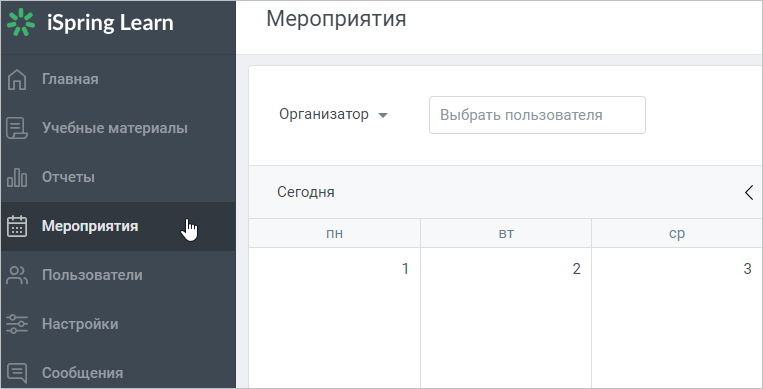Click the Выбрать пользователя input field
The image size is (763, 389).
click(537, 115)
